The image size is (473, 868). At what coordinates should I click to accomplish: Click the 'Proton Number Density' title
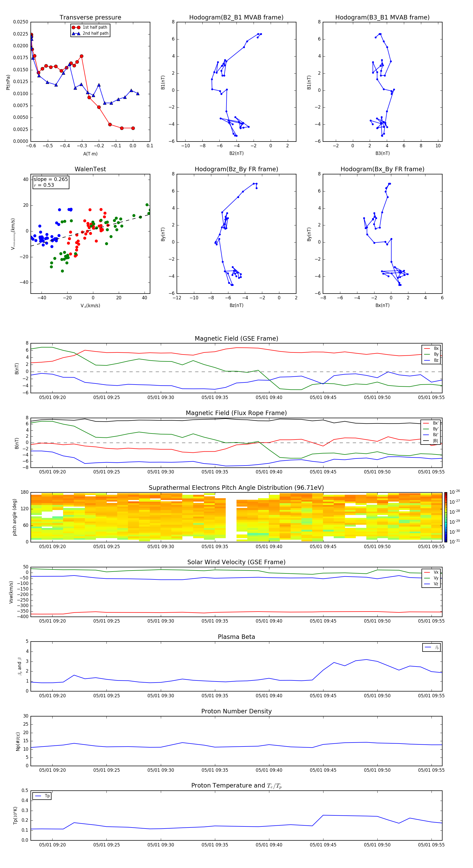236,711
